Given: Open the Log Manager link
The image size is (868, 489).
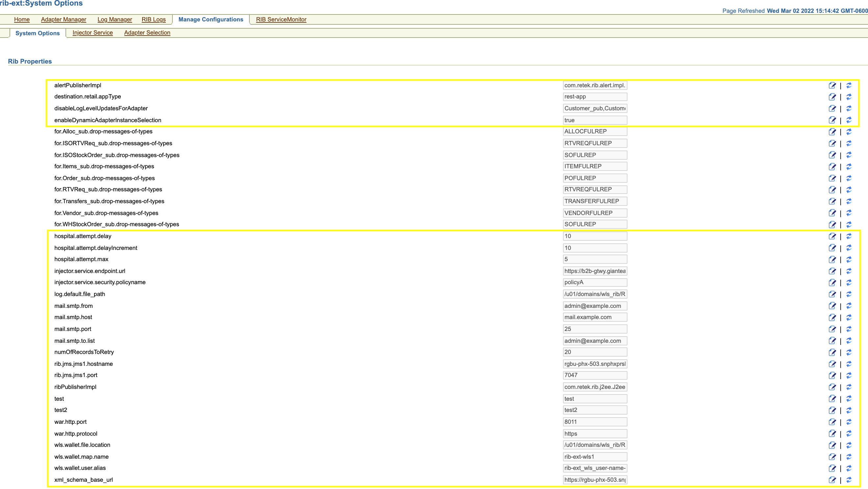Looking at the screenshot, I should pos(115,19).
